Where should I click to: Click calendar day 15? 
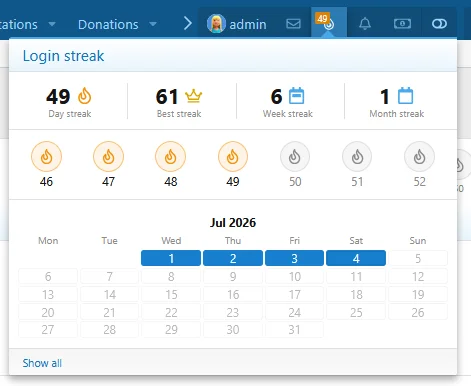[x=171, y=294]
